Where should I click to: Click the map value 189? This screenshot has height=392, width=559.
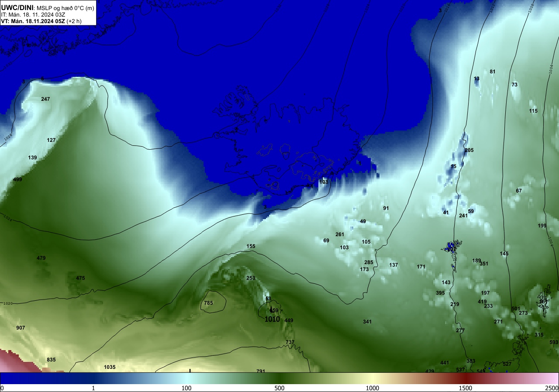pos(476,261)
